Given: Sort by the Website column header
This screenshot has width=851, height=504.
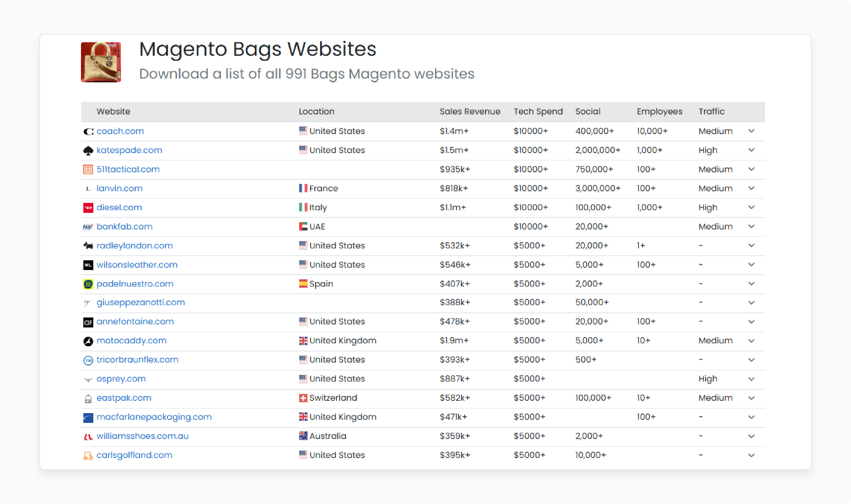Looking at the screenshot, I should coord(113,111).
